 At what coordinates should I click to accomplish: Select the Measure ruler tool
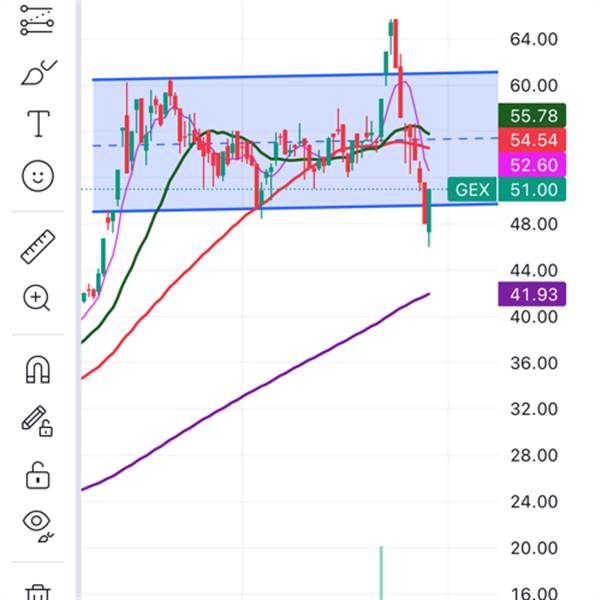tap(38, 247)
